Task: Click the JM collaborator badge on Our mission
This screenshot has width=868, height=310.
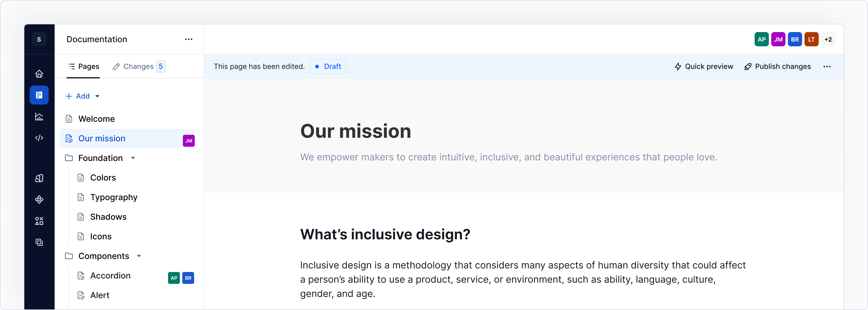Action: point(189,140)
